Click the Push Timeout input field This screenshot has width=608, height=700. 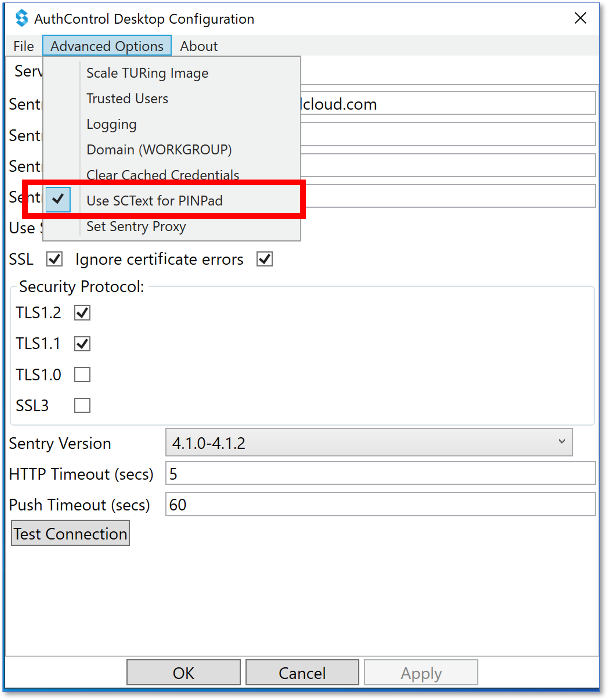coord(380,504)
